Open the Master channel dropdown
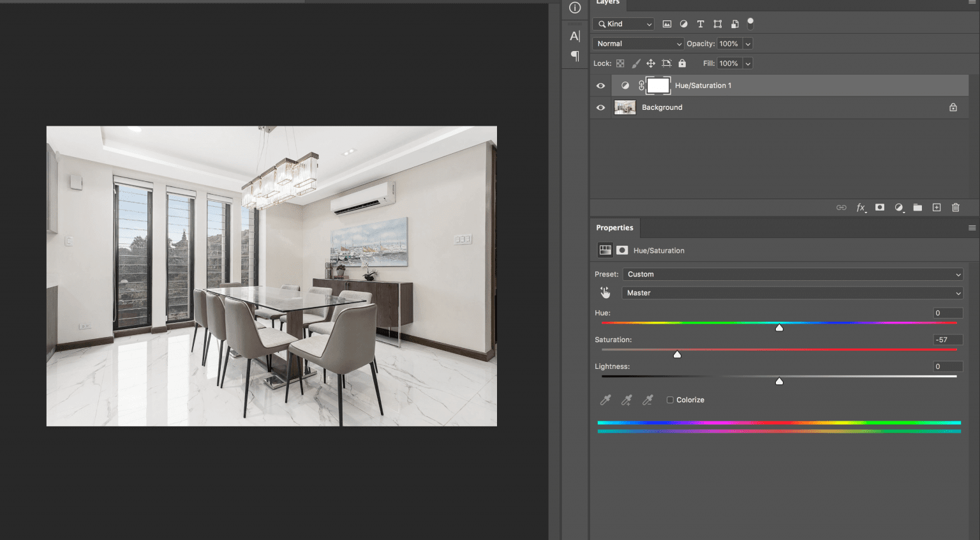This screenshot has height=540, width=980. (792, 292)
